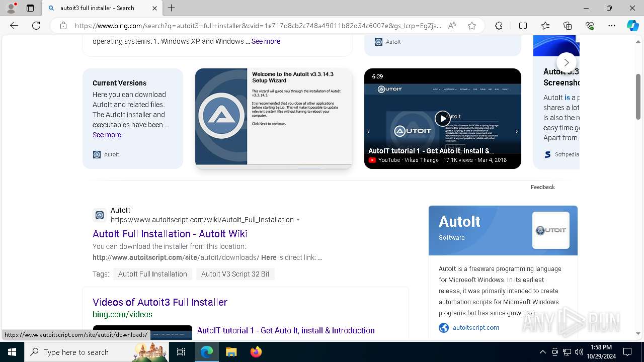Viewport: 644px width, 362px height.
Task: Click the AutoIt favicon beside the result
Action: [100, 215]
